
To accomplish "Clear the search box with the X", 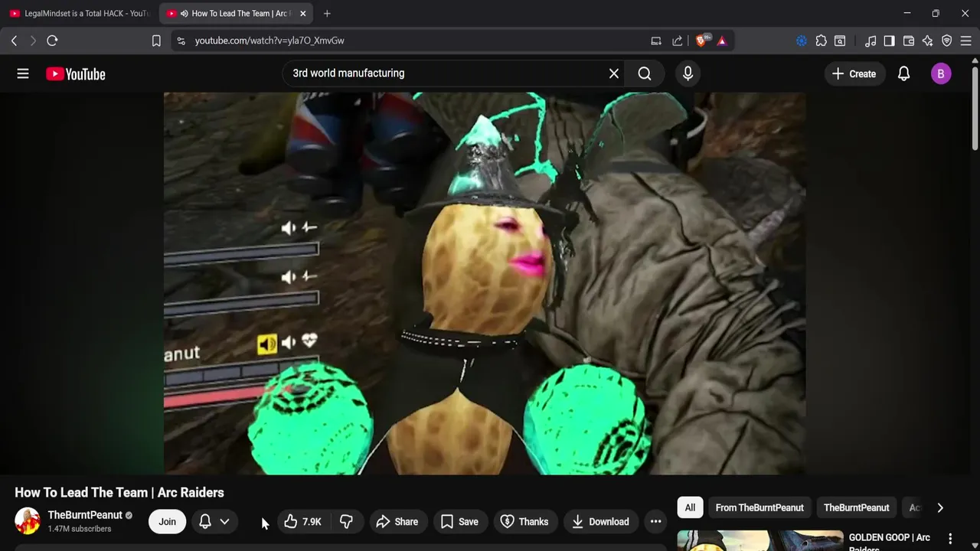I will click(x=613, y=73).
